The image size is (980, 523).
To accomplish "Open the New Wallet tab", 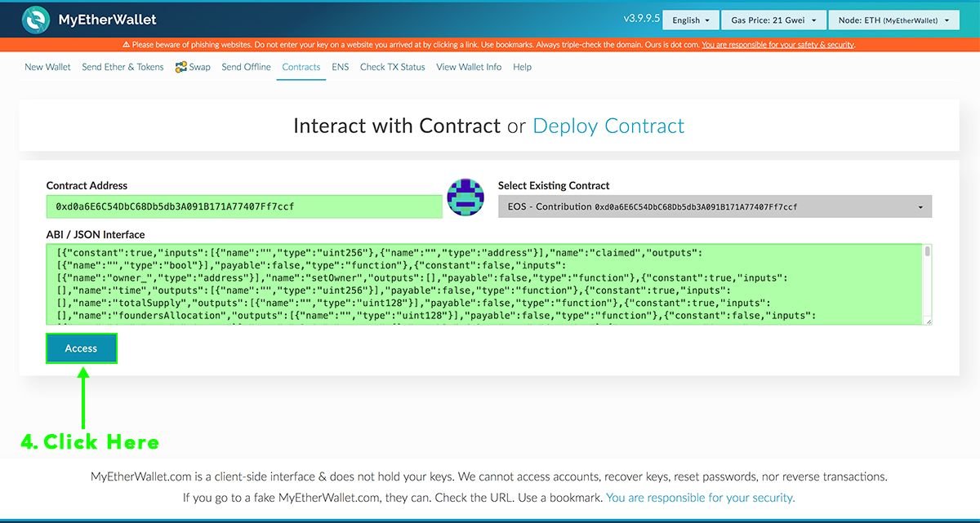I will coord(47,67).
